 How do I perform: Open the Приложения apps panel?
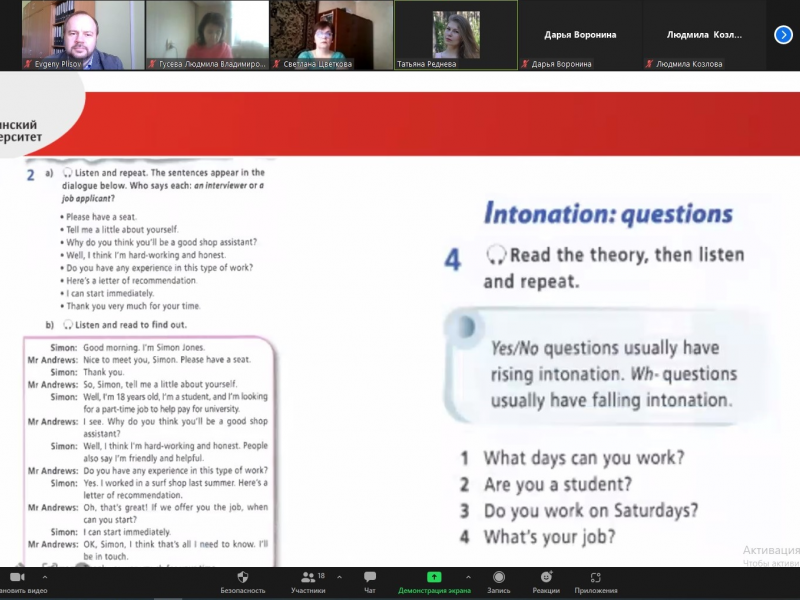coord(595,578)
